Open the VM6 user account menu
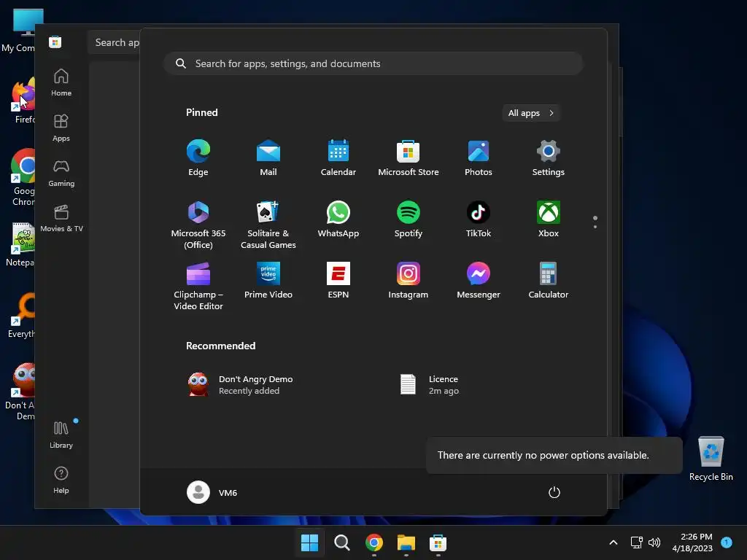Image resolution: width=747 pixels, height=560 pixels. pyautogui.click(x=212, y=492)
